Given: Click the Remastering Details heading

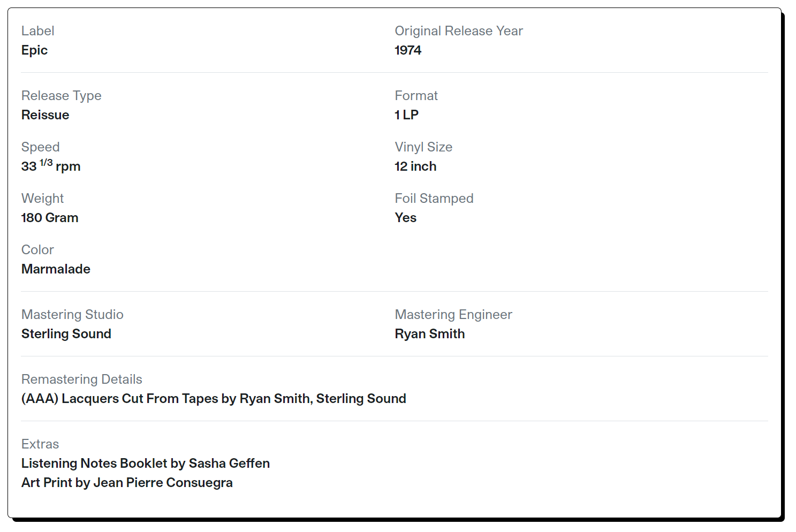Looking at the screenshot, I should coord(82,379).
